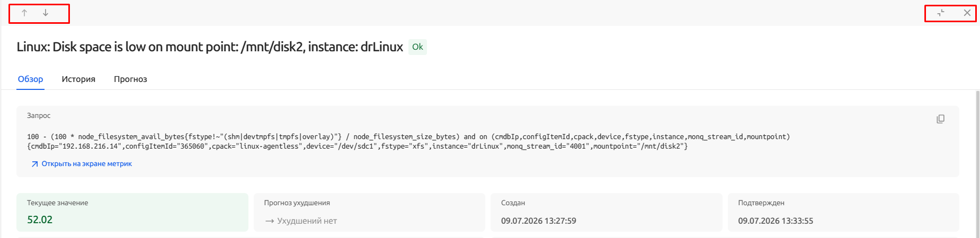Click inside the PromQL query text

tap(408, 141)
